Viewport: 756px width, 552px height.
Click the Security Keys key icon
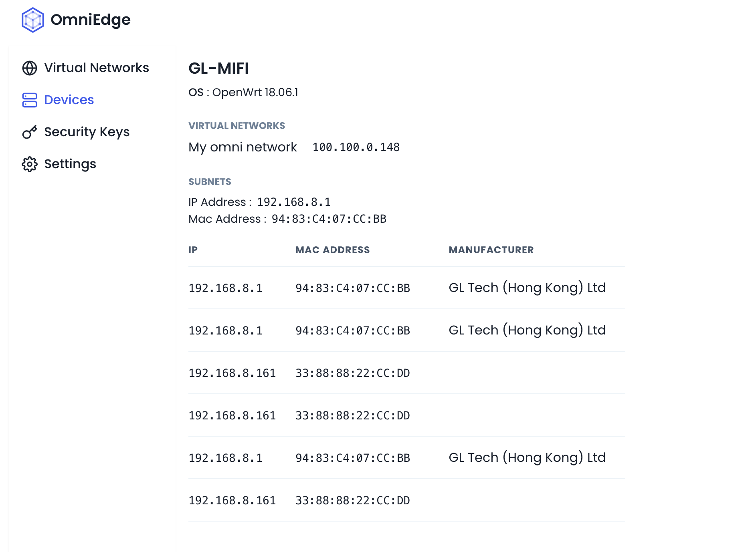30,132
